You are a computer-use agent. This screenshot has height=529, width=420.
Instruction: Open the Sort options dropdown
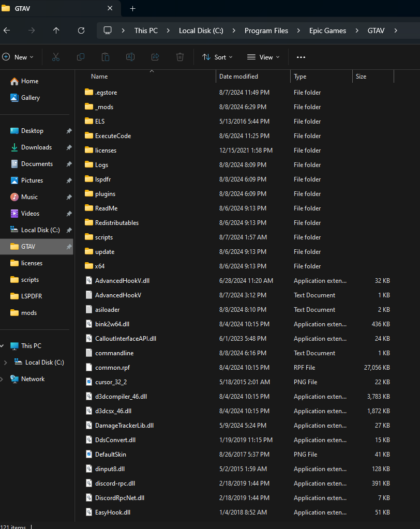pos(217,57)
